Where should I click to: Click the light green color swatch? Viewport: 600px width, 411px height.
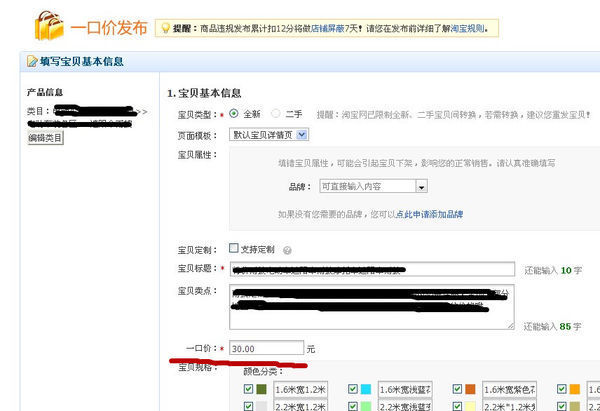point(366,406)
